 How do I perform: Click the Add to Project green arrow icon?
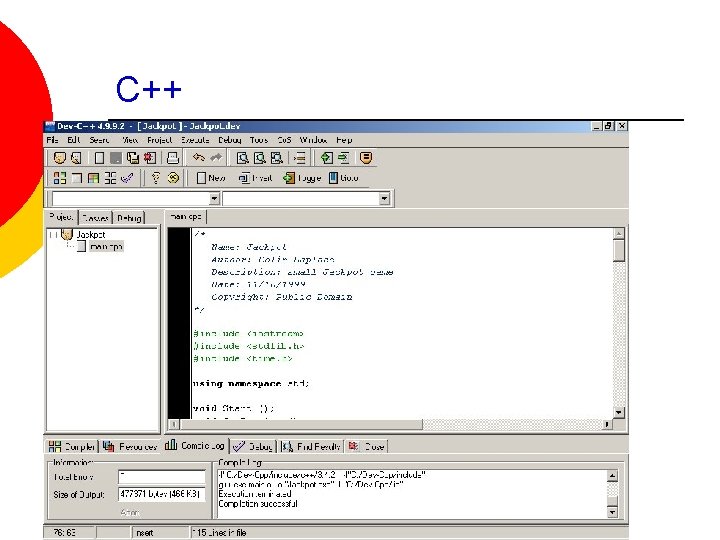pos(326,158)
